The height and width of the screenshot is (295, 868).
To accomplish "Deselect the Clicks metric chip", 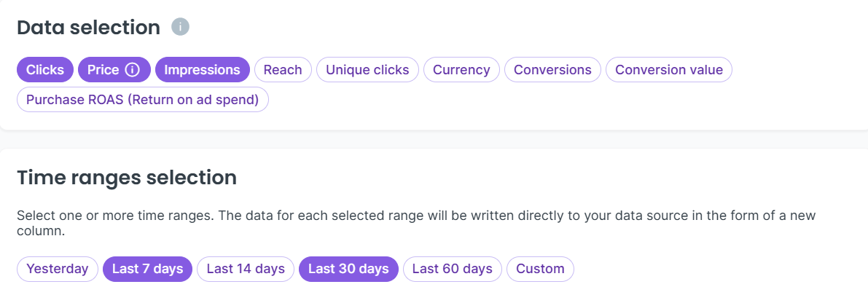I will 45,70.
